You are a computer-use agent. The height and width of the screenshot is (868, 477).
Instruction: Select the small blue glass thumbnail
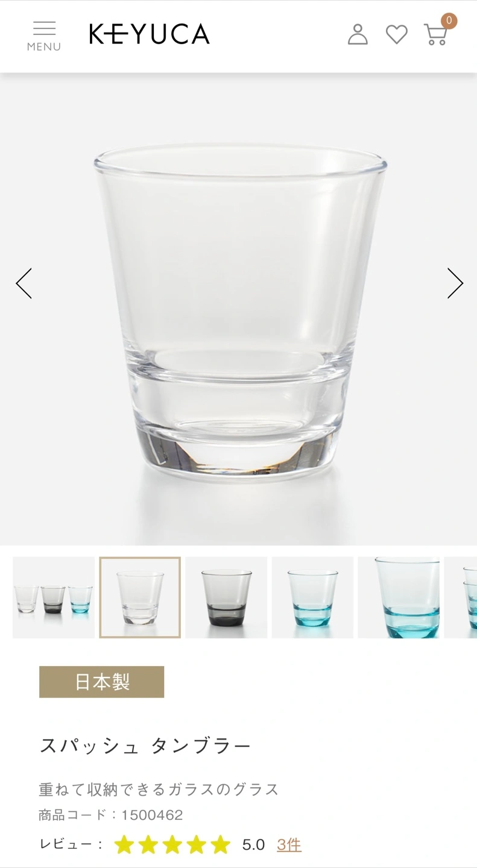point(312,597)
